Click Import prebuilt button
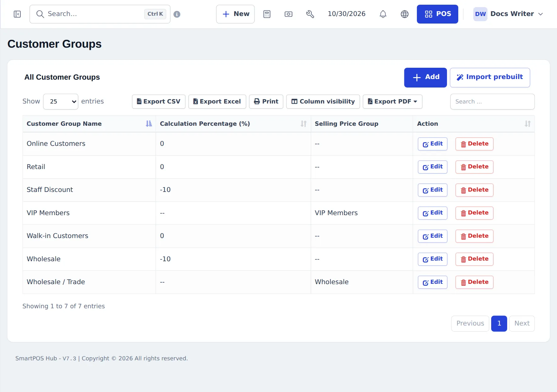The height and width of the screenshot is (392, 557). [490, 77]
